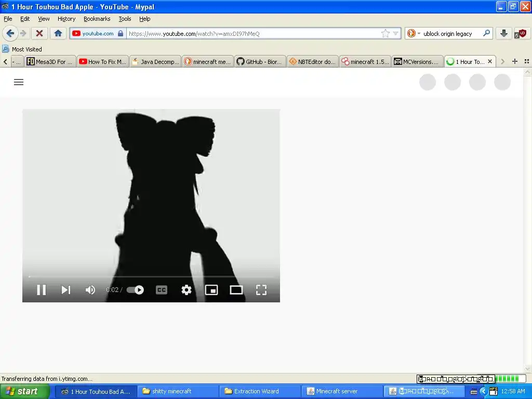The width and height of the screenshot is (532, 399).
Task: Click the HFS tray icon
Action: [494, 391]
